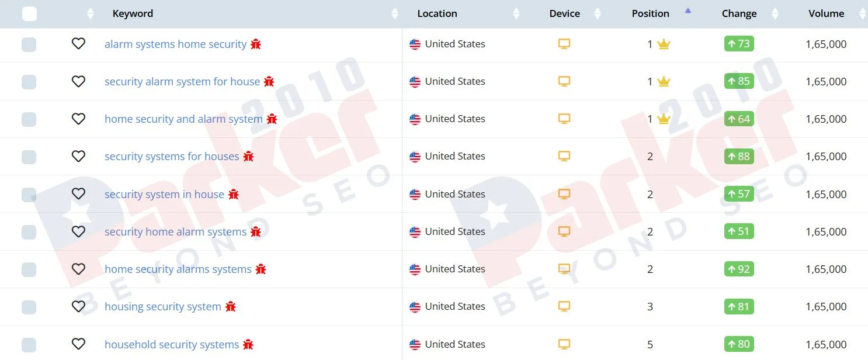This screenshot has width=868, height=360.
Task: Tick the select-all checkbox in header
Action: (x=29, y=13)
